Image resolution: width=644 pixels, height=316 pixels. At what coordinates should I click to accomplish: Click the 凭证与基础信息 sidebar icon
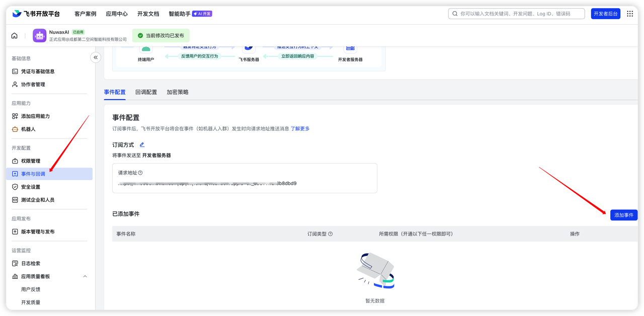click(x=15, y=71)
